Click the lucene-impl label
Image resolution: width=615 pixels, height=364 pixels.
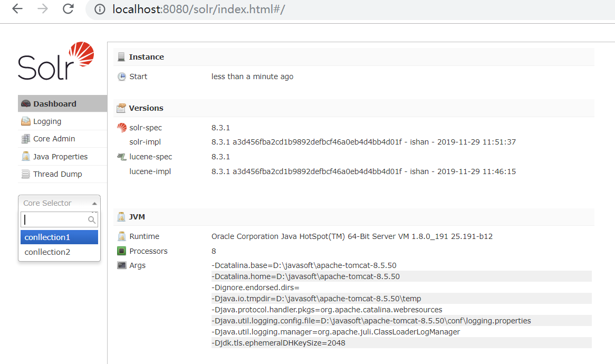tap(150, 171)
